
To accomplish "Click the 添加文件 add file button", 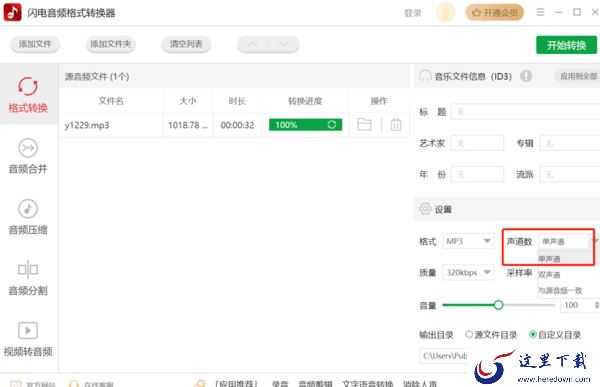I will coord(35,44).
